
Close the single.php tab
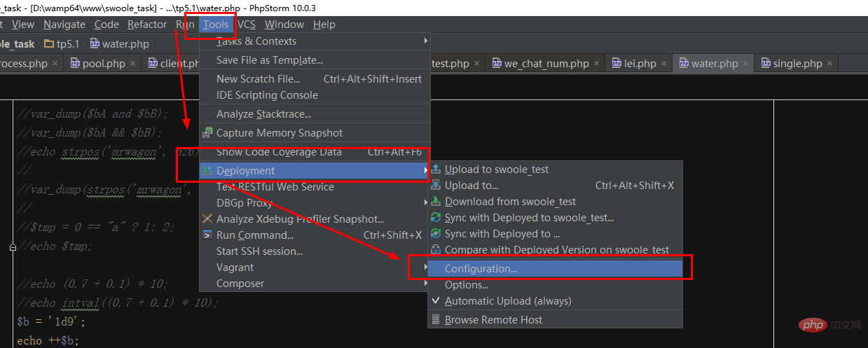coord(830,64)
